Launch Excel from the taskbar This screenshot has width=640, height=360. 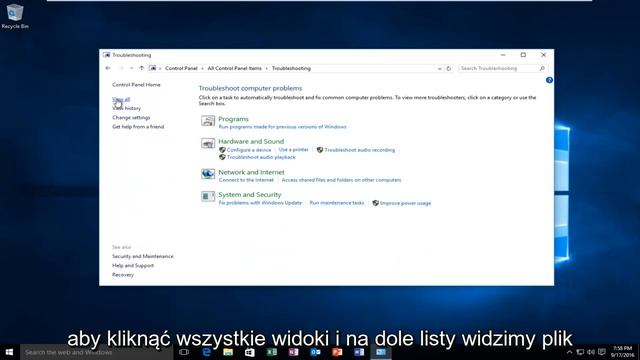click(x=272, y=352)
